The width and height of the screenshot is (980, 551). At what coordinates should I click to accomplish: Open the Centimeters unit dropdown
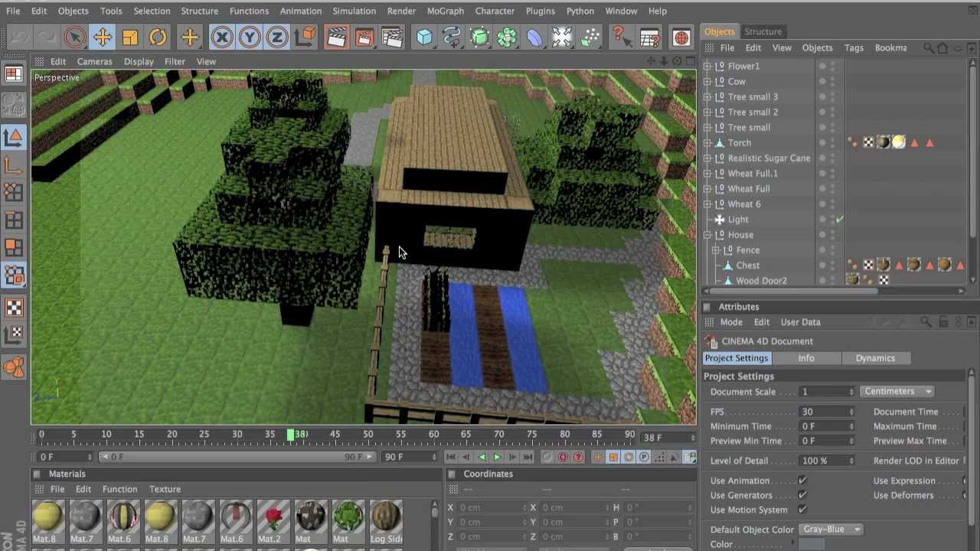[897, 391]
